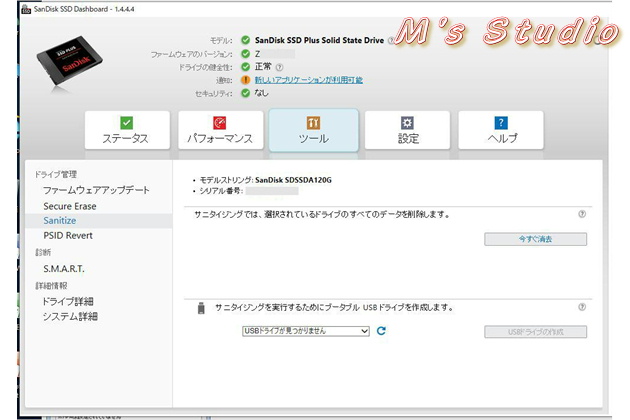Open the パフォーマンス tab
Viewport: 630px width, 420px height.
click(x=221, y=130)
